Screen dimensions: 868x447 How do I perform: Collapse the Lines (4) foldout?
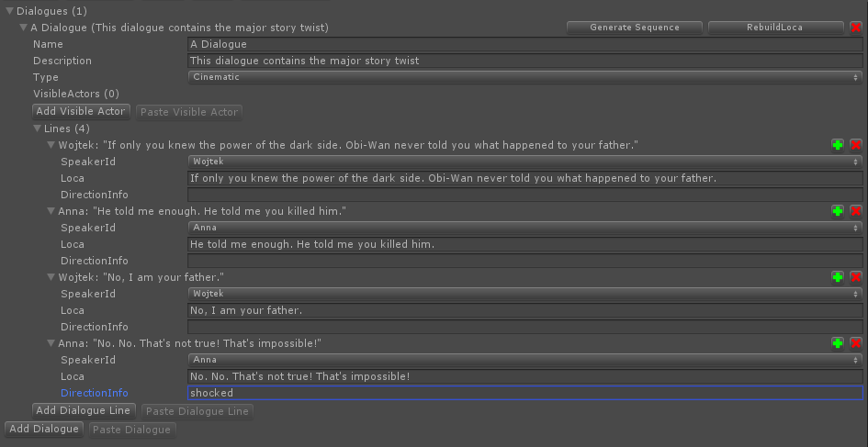[37, 129]
